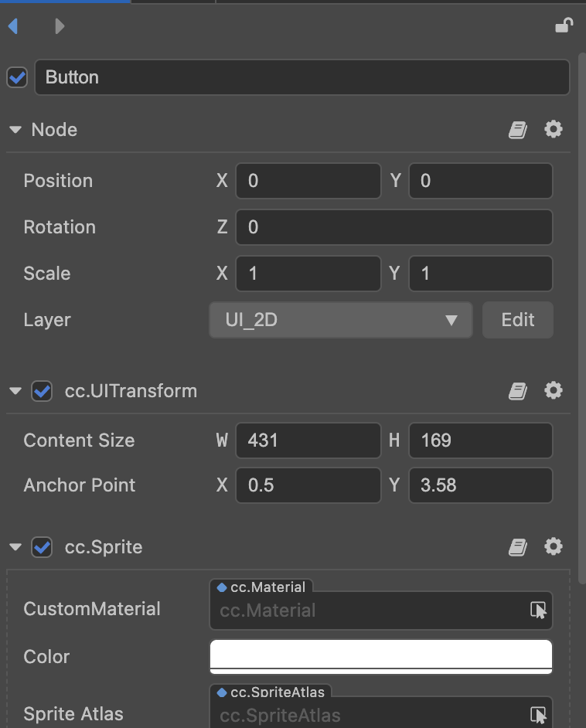The image size is (586, 728).
Task: Toggle the Button node active checkbox
Action: pos(17,77)
